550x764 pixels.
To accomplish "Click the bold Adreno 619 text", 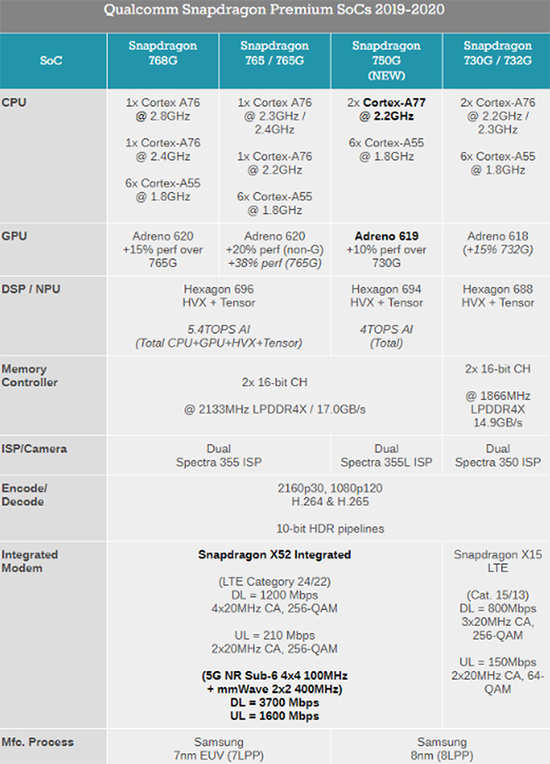I will click(x=386, y=236).
